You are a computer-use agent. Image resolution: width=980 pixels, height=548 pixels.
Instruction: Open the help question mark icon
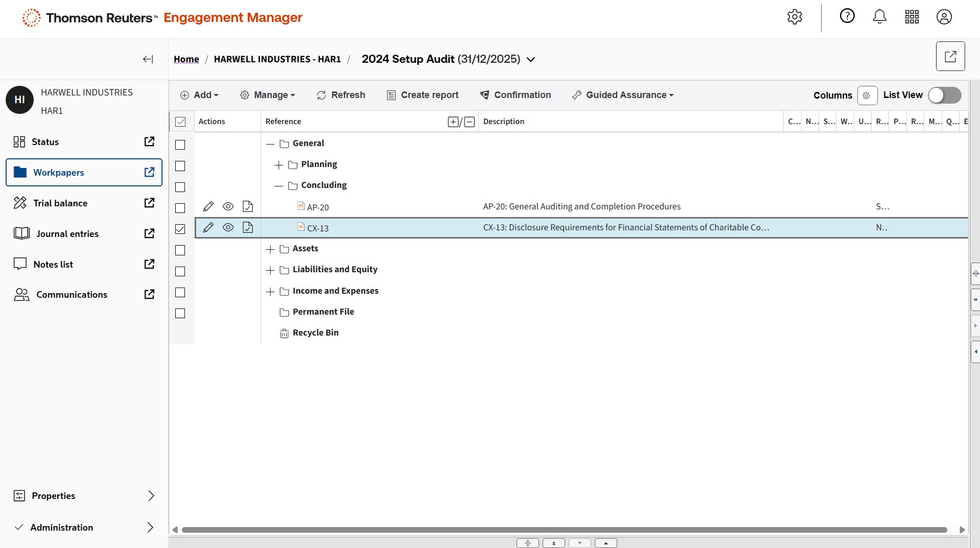point(847,16)
